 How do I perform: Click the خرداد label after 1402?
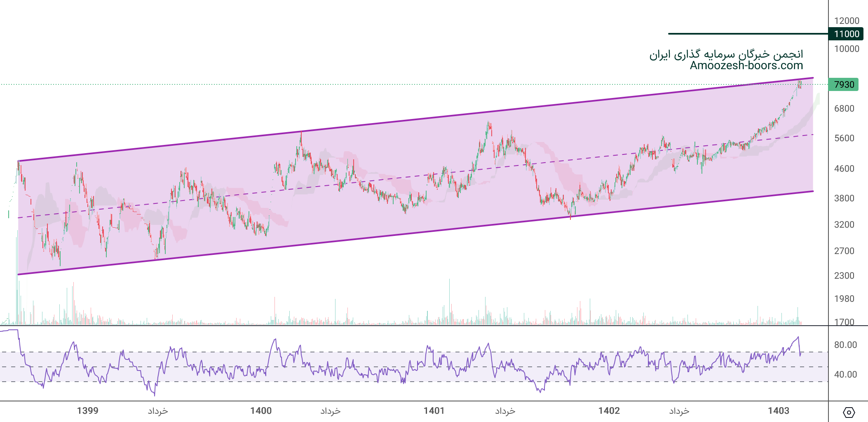679,411
